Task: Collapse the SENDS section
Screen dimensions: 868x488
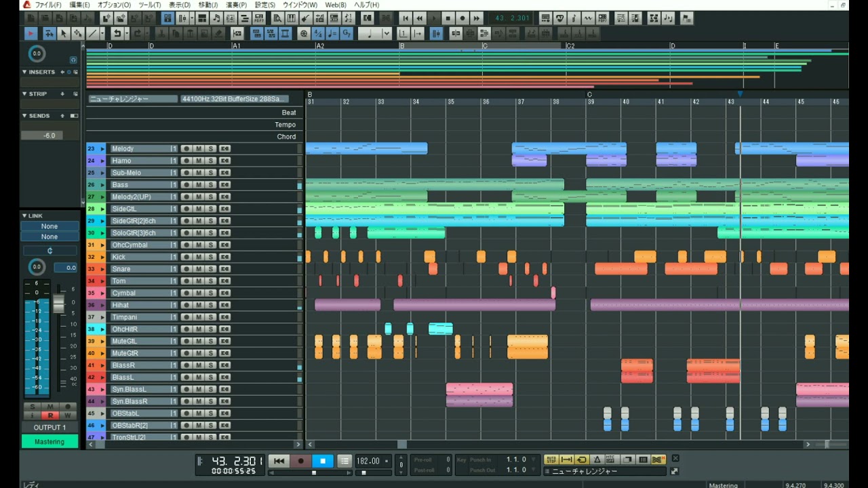Action: click(x=25, y=116)
